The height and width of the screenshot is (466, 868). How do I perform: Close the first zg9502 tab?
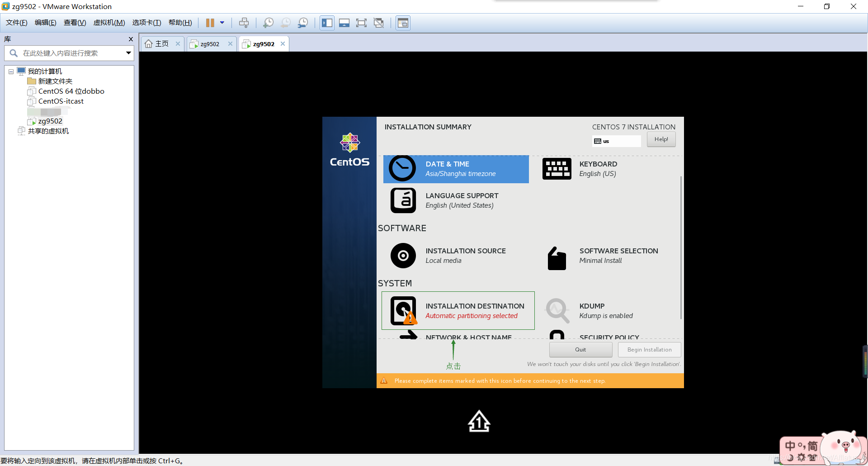pos(230,44)
